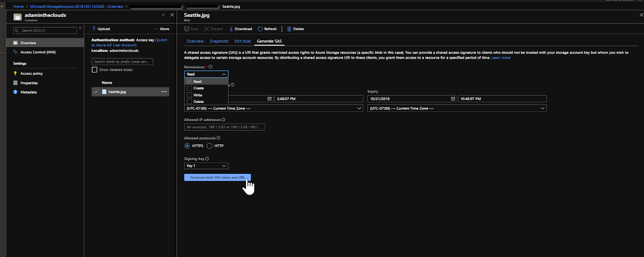Open Start date calendar picker
The height and width of the screenshot is (257, 644).
click(x=270, y=99)
